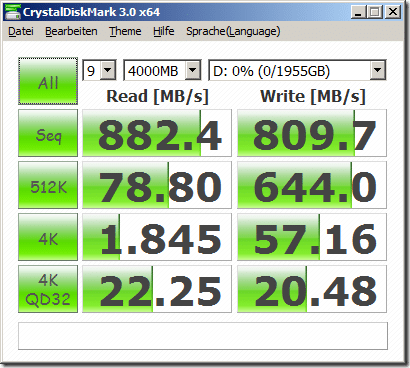The width and height of the screenshot is (410, 368).
Task: Open the Bearbeiten menu
Action: (71, 31)
